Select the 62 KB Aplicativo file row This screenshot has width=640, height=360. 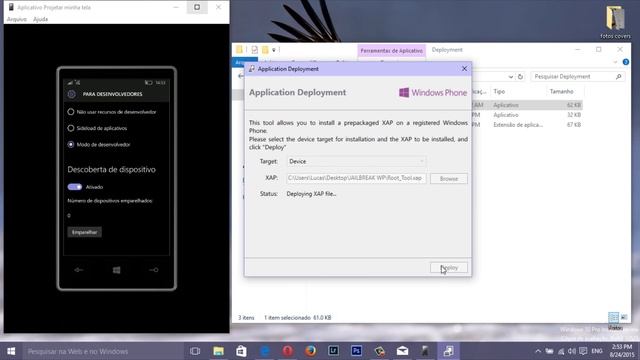(527, 105)
